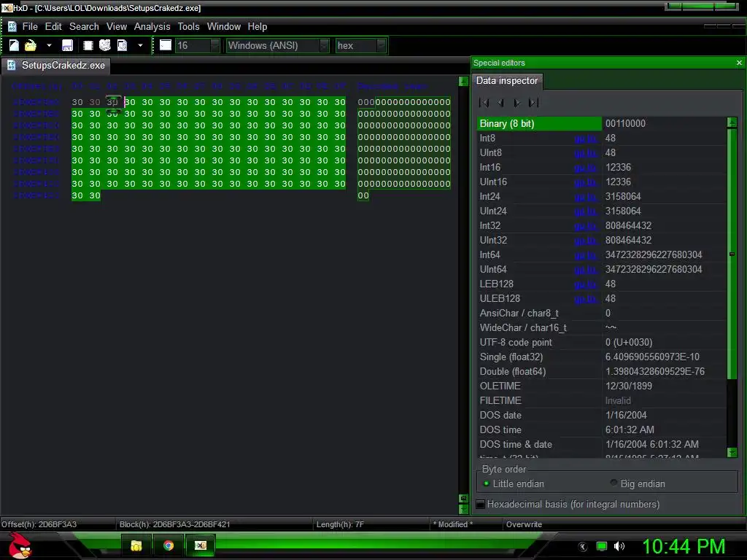Click the Open disk toolbar icon

tap(105, 45)
